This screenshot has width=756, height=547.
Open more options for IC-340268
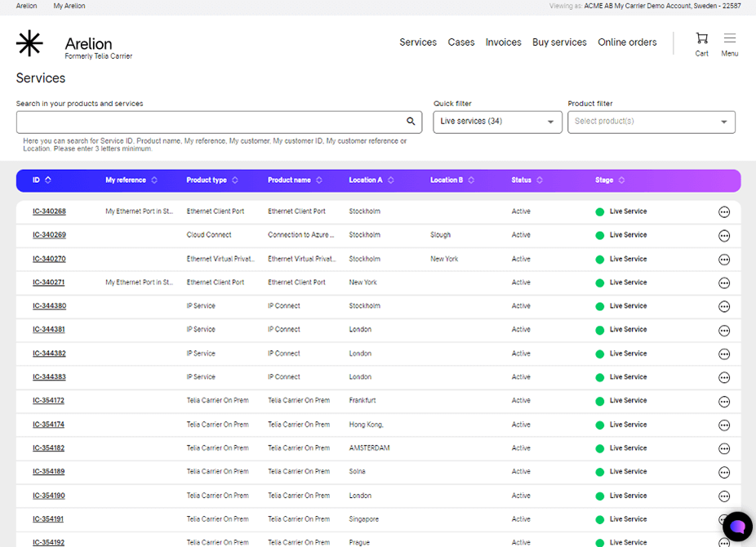click(x=723, y=212)
